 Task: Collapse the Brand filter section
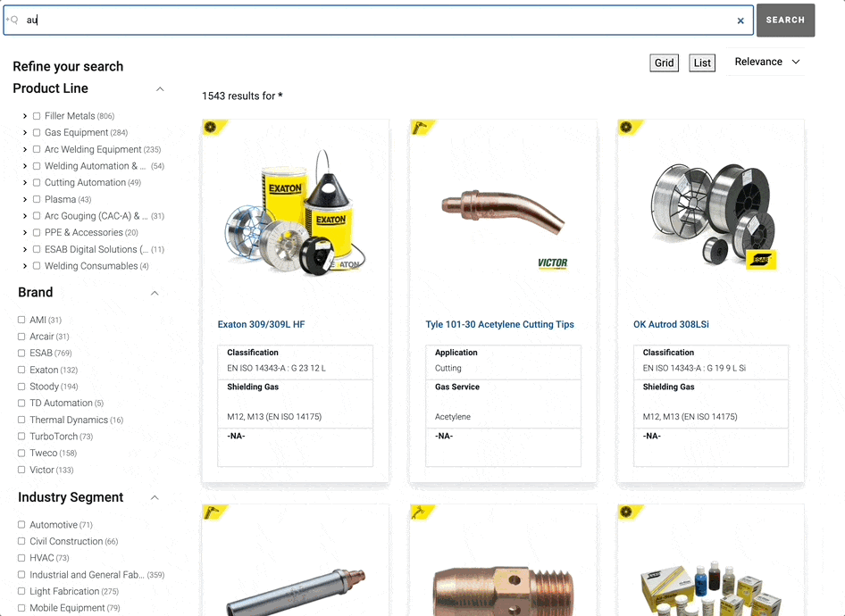coord(155,293)
